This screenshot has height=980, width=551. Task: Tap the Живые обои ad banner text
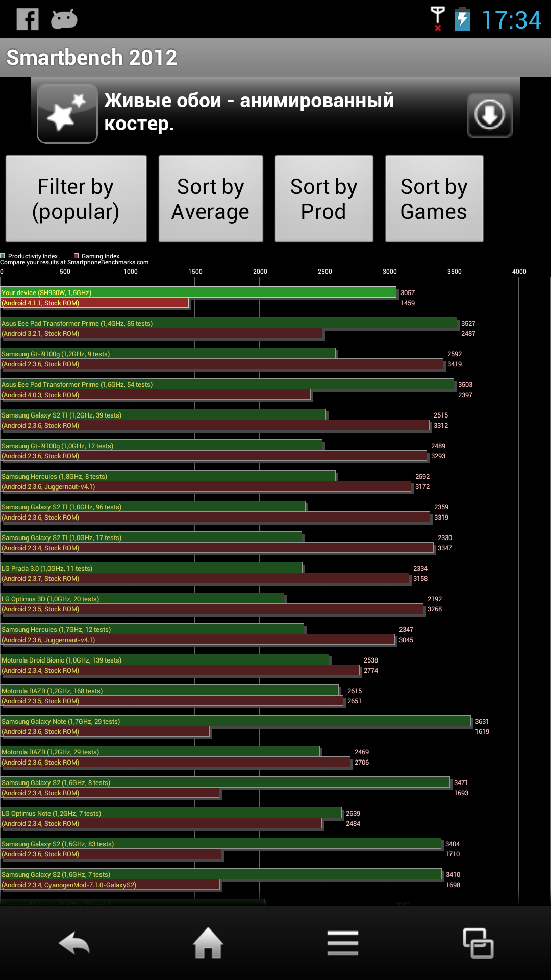[x=249, y=112]
